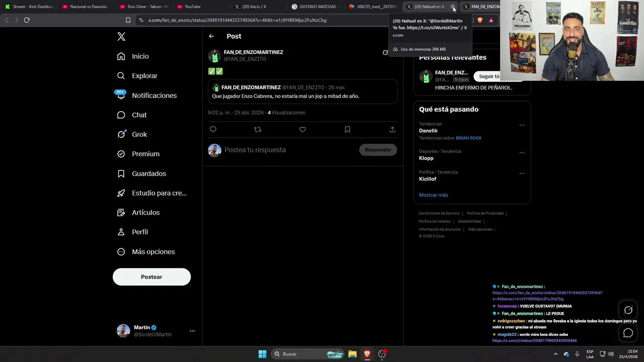
Task: Like the post with heart icon
Action: pos(302,129)
